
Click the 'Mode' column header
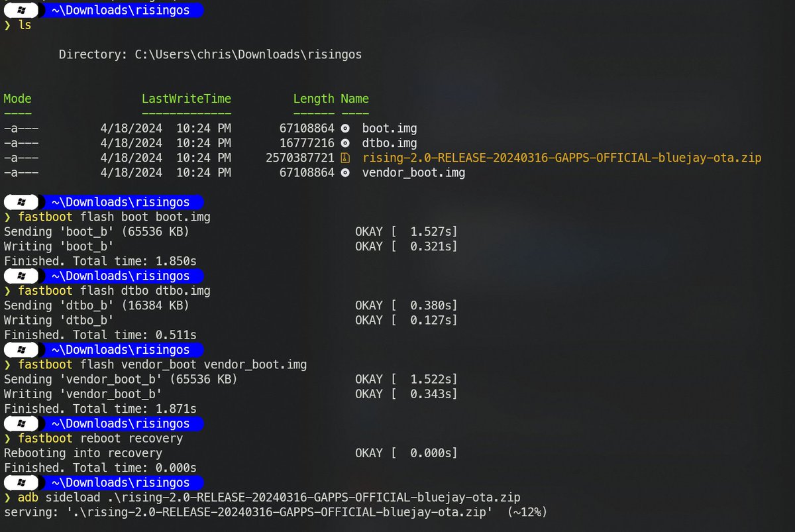click(x=18, y=99)
